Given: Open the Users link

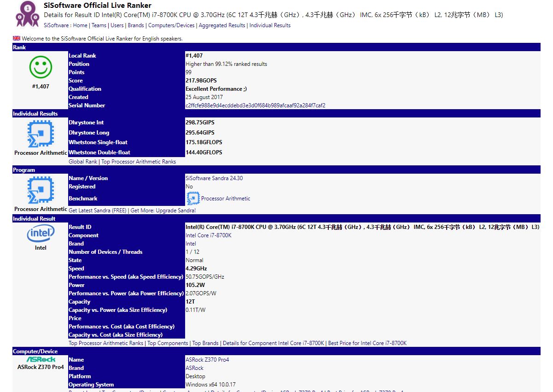Looking at the screenshot, I should (x=117, y=25).
